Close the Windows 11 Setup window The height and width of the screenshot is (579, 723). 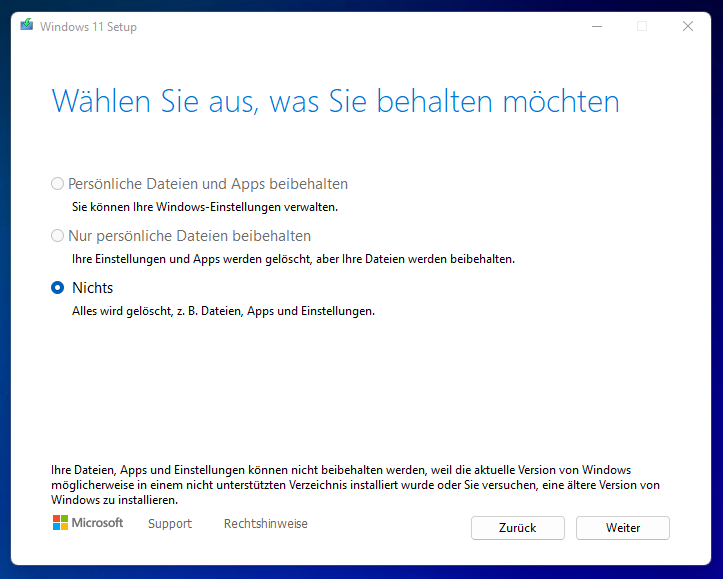687,26
